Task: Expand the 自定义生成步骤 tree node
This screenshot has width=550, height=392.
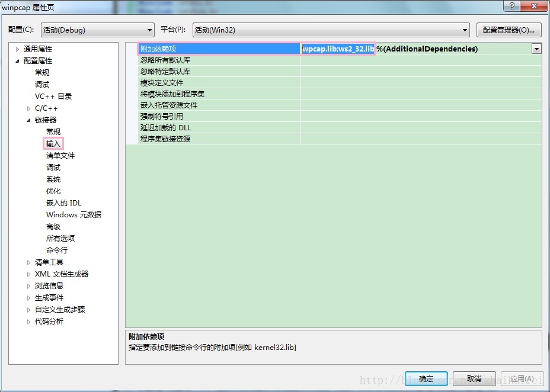Action: click(29, 310)
